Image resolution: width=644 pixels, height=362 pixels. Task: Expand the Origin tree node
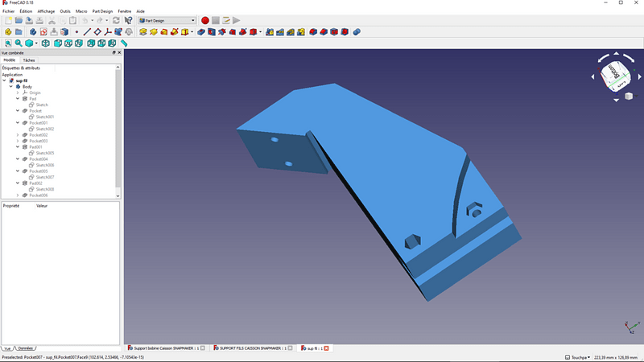click(x=18, y=93)
